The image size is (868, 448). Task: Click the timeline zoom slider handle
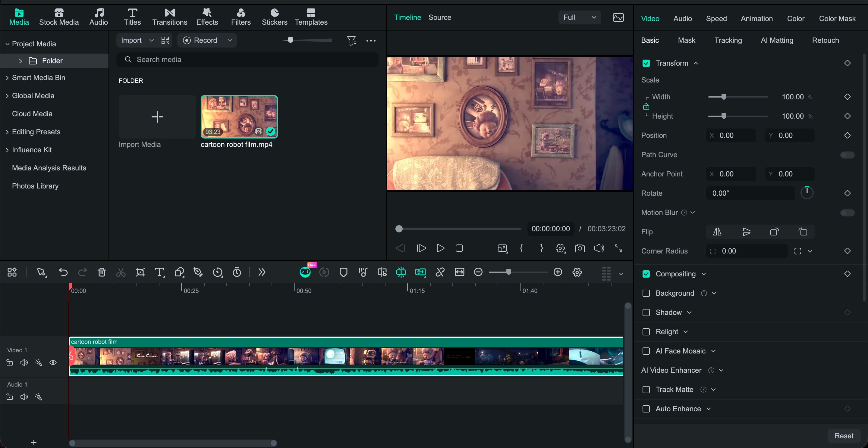click(508, 272)
